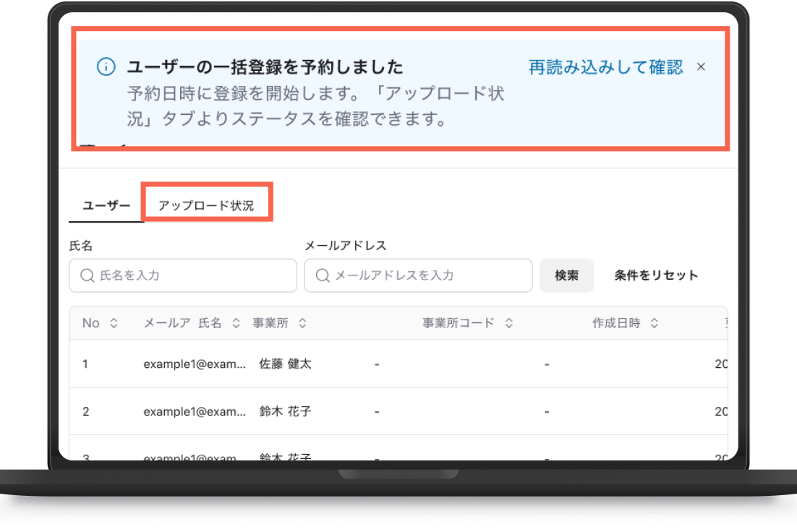Viewport: 797px width, 532px height.
Task: Sort by the No column arrows
Action: tap(114, 323)
